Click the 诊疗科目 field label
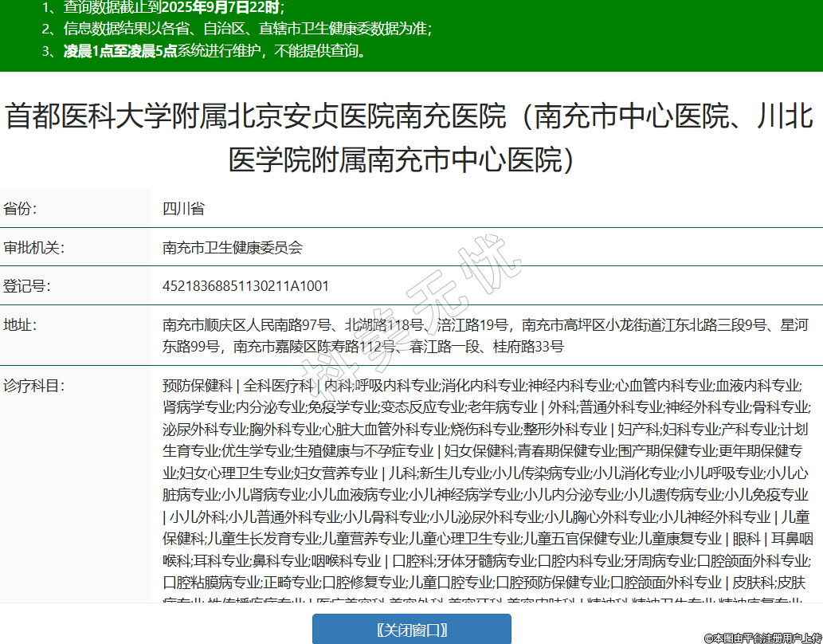This screenshot has width=823, height=644. (33, 385)
